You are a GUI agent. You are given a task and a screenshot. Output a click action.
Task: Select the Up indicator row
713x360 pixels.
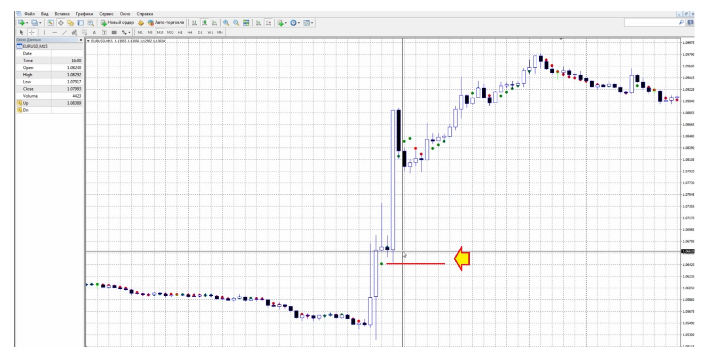pos(50,103)
